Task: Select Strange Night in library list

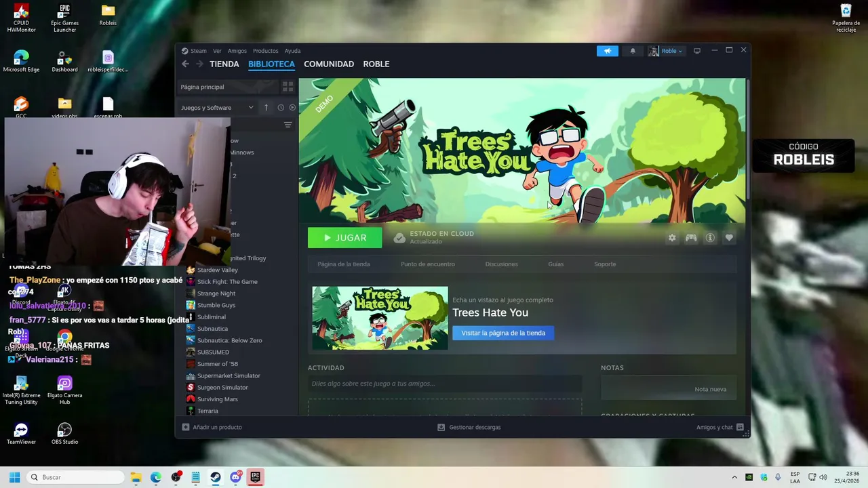Action: (216, 293)
